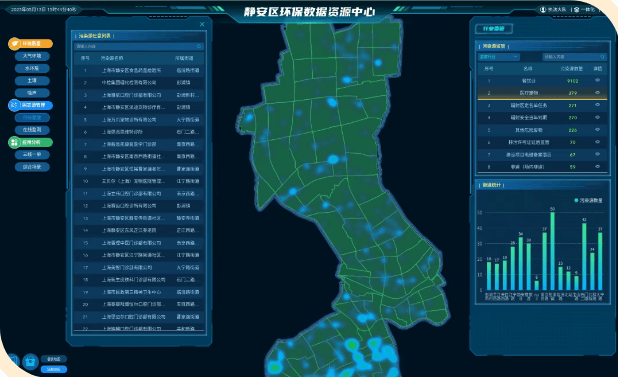Select the sidebar item below 三线一单
Viewport: 618px width, 377px height.
coord(32,167)
